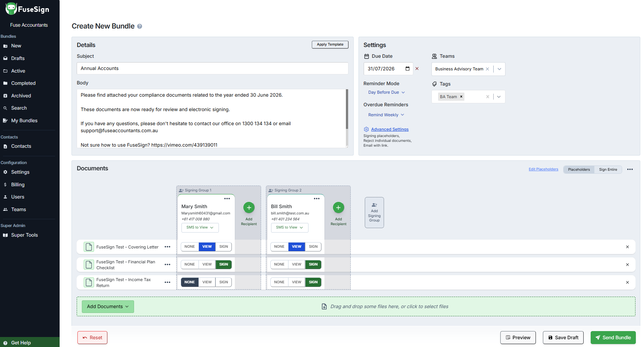
Task: Set Mary Smith Income Tax Return to SIGN
Action: [x=224, y=282]
